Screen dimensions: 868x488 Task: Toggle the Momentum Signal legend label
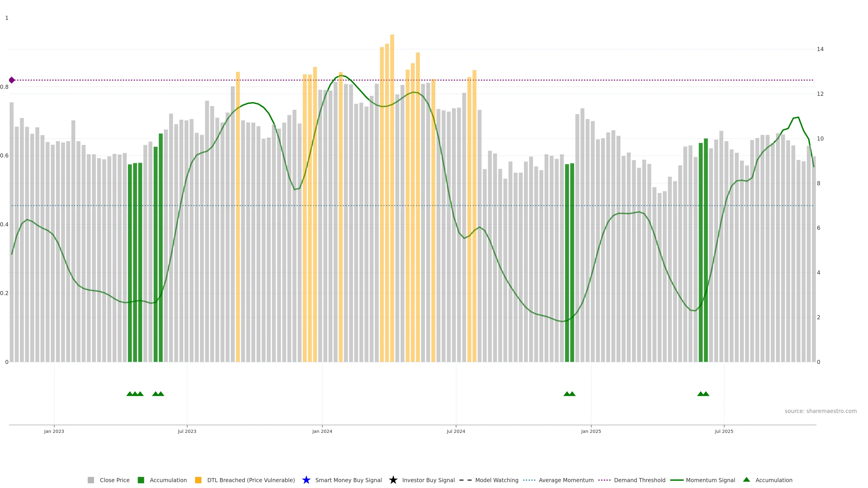(x=710, y=480)
